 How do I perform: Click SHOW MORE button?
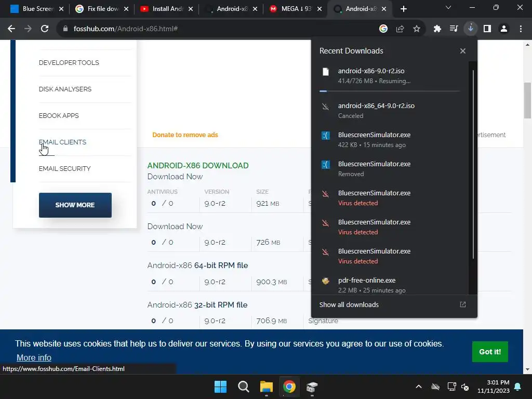75,205
